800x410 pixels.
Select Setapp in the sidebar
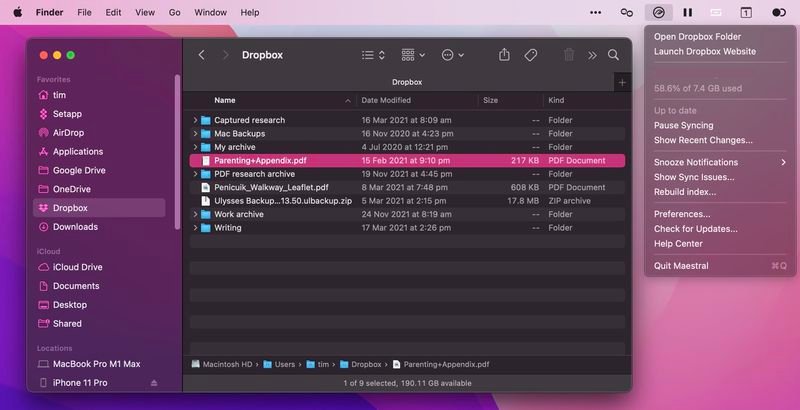[99, 114]
